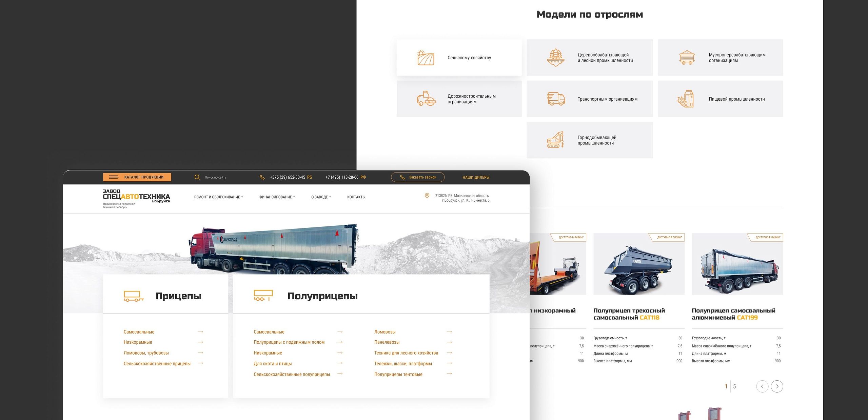Click the search magnifier icon
This screenshot has height=420, width=868.
click(x=197, y=177)
